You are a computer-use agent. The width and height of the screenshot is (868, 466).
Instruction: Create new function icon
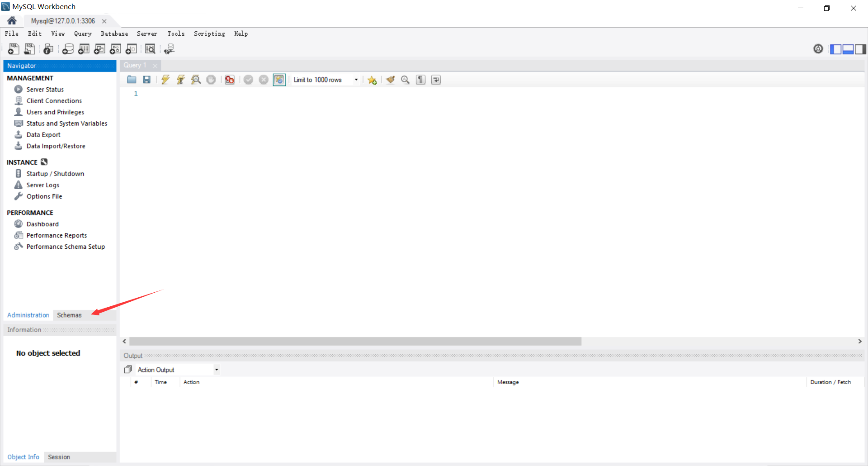click(x=131, y=49)
